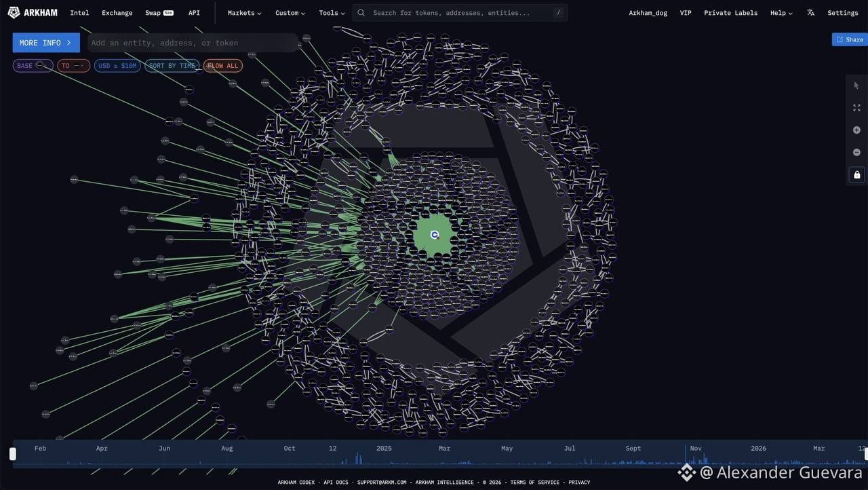Expand the Help dropdown
Screen dimensions: 868x490
point(781,13)
